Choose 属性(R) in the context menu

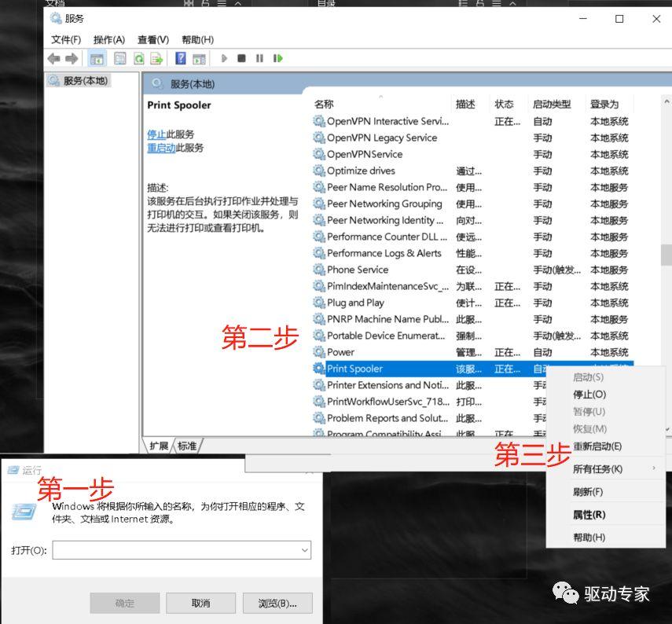pyautogui.click(x=589, y=514)
